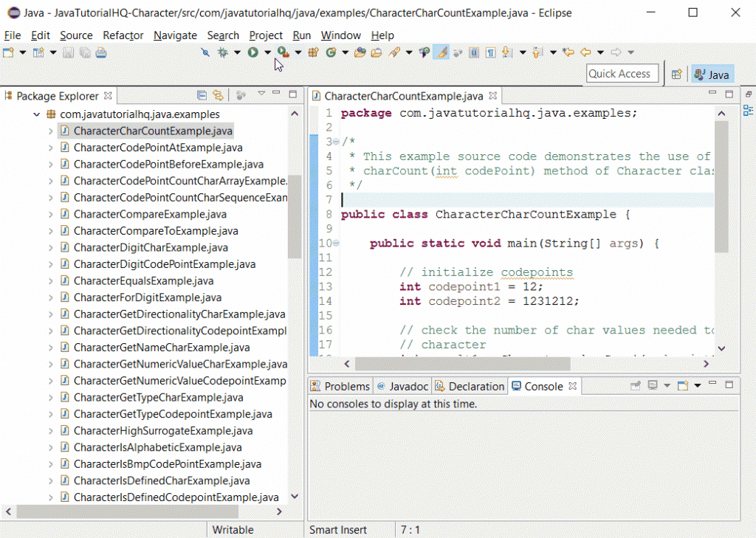Expand CharacterCompareExample.java tree node
This screenshot has width=756, height=538.
(x=51, y=214)
